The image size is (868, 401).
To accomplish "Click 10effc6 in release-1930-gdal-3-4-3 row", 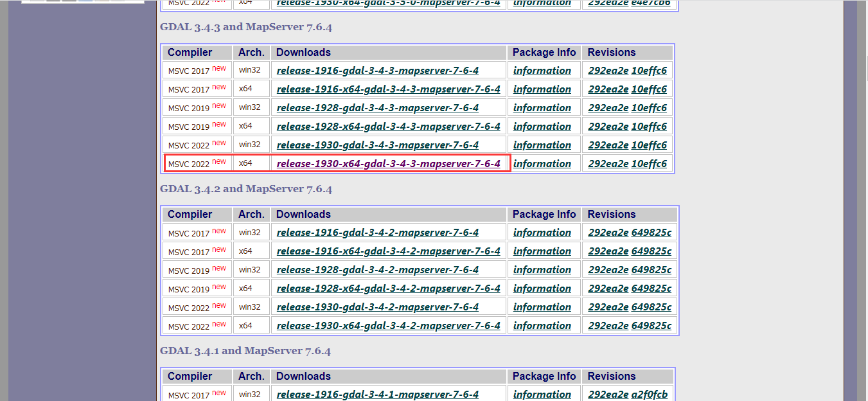I will pyautogui.click(x=649, y=145).
